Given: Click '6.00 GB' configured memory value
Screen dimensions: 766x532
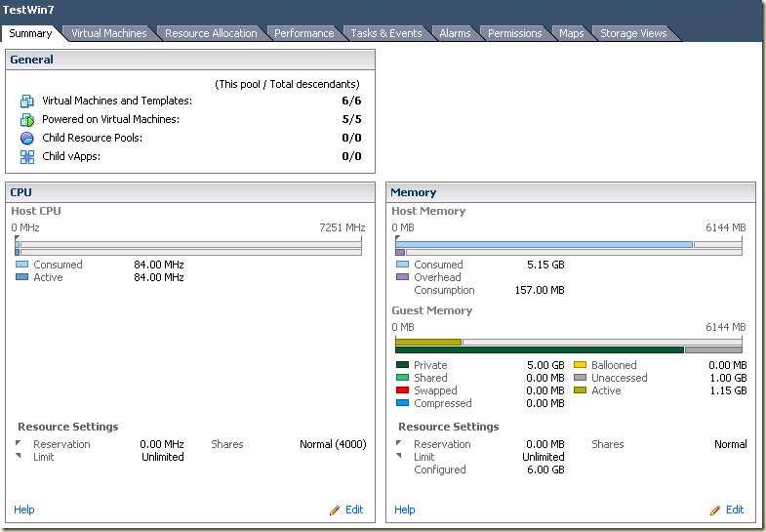Looking at the screenshot, I should pyautogui.click(x=545, y=470).
